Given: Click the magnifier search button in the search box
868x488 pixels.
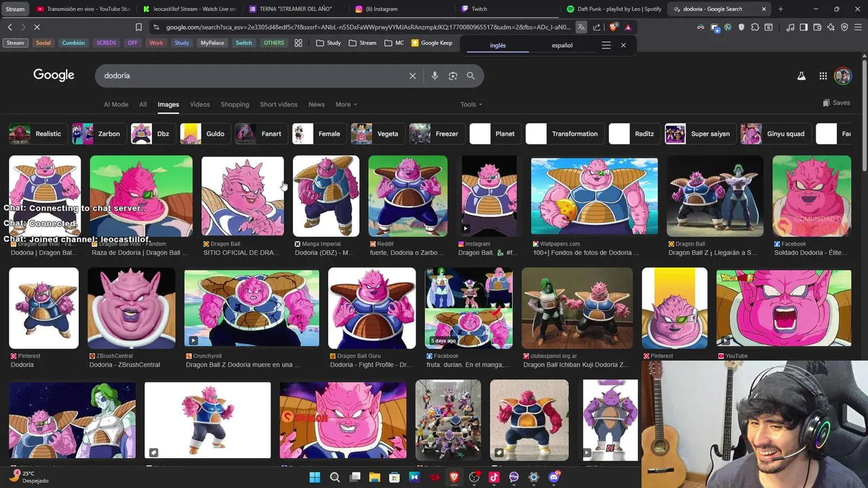Looking at the screenshot, I should coord(471,76).
